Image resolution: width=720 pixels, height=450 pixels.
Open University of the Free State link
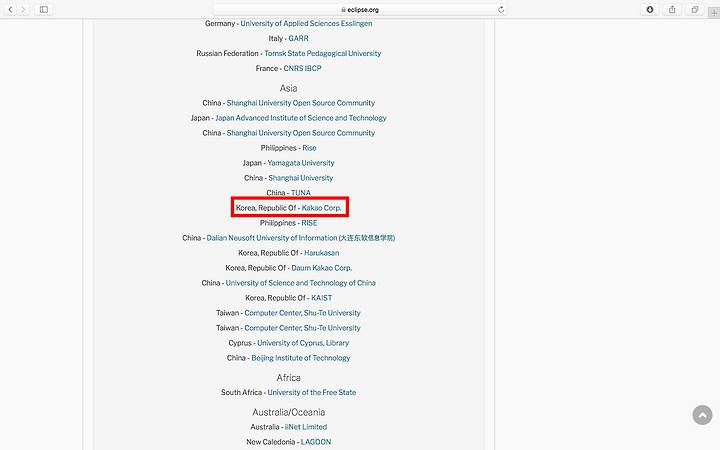pyautogui.click(x=312, y=393)
